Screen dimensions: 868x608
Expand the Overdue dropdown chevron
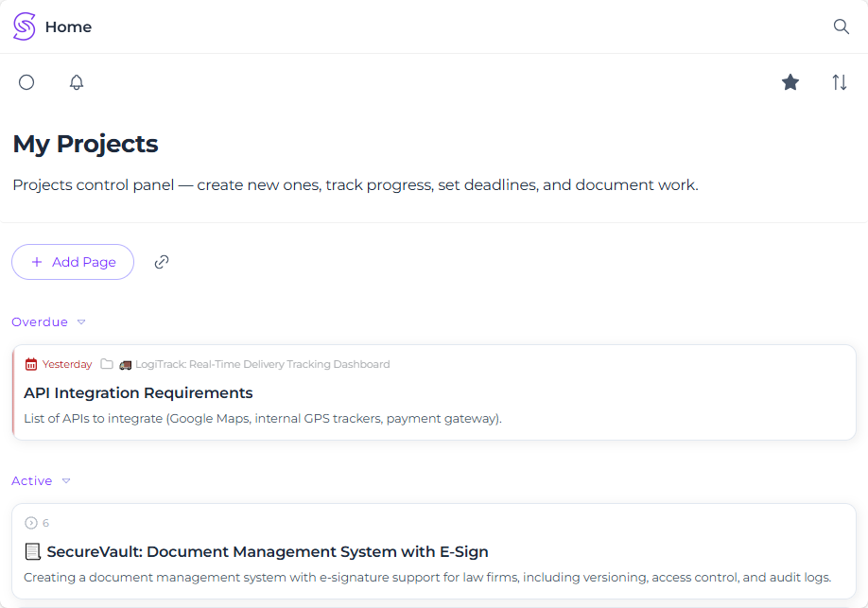click(x=80, y=321)
